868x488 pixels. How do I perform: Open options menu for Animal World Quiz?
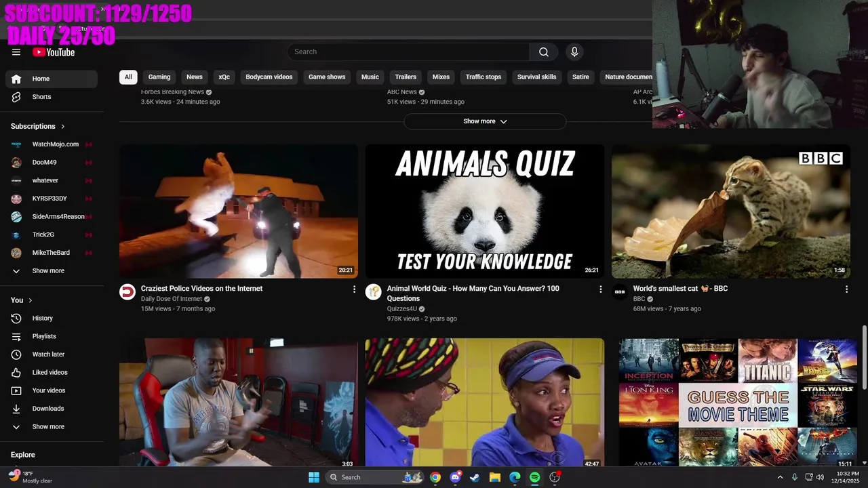600,289
